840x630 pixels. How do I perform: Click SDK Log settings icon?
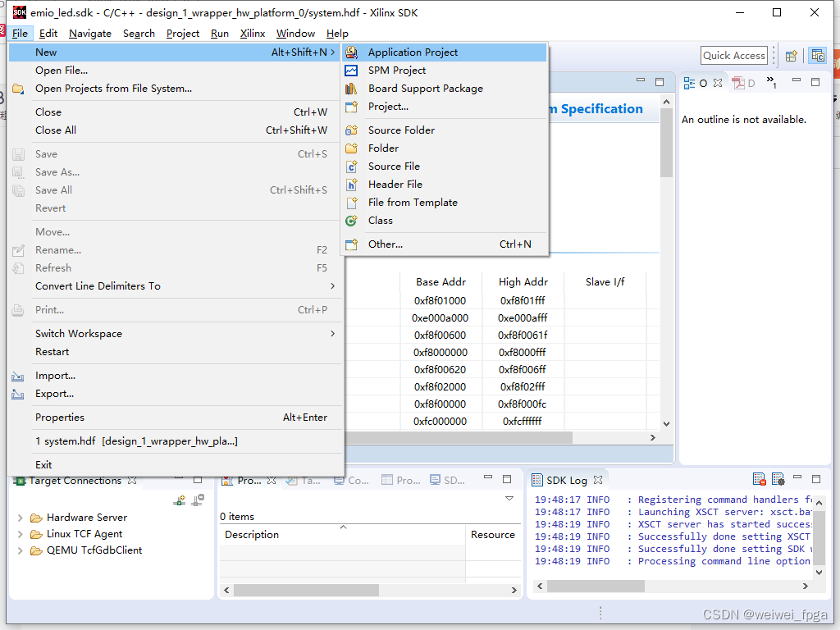pos(778,479)
